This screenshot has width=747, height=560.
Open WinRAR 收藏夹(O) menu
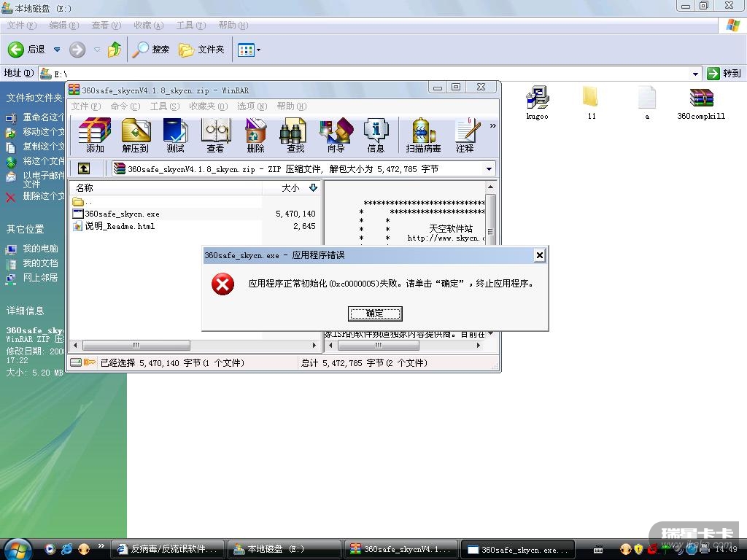[208, 106]
